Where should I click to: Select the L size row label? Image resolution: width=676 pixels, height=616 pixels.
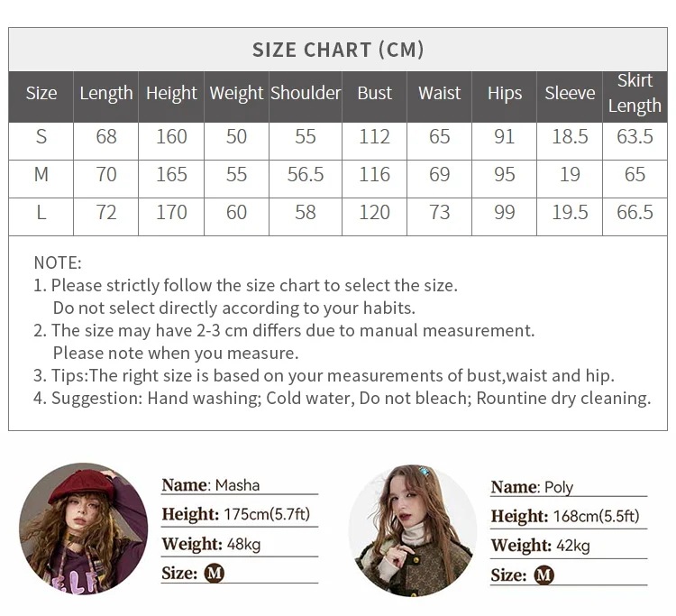pos(41,213)
